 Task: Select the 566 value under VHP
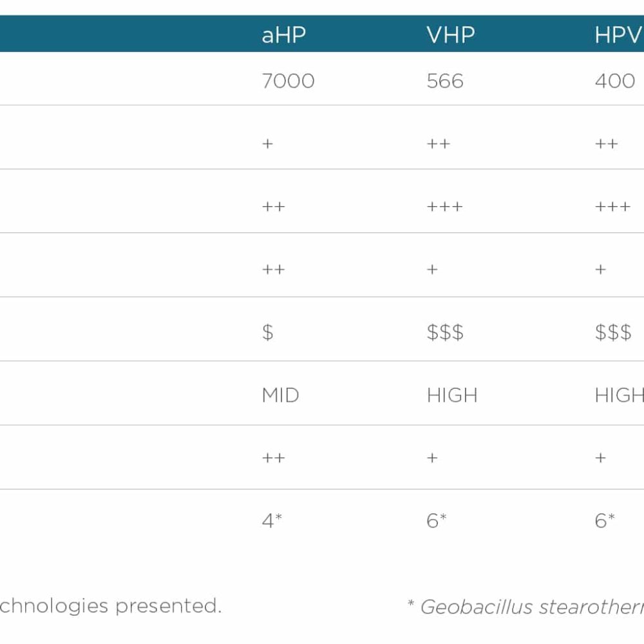tap(445, 81)
